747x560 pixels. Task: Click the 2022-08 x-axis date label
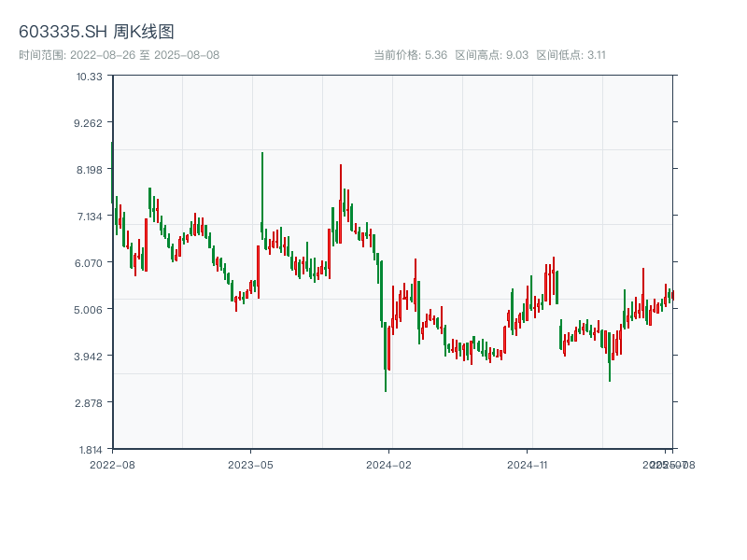(112, 464)
